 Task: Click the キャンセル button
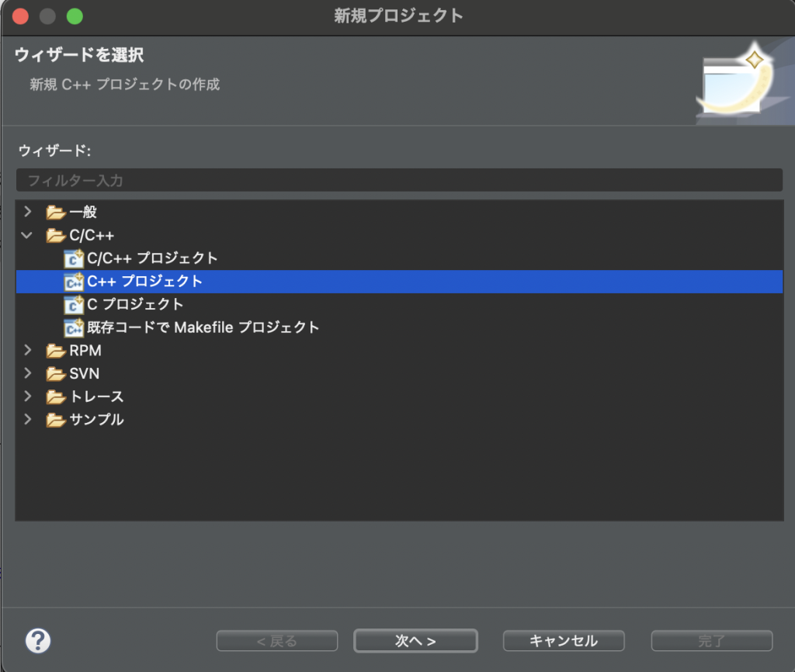[x=564, y=641]
